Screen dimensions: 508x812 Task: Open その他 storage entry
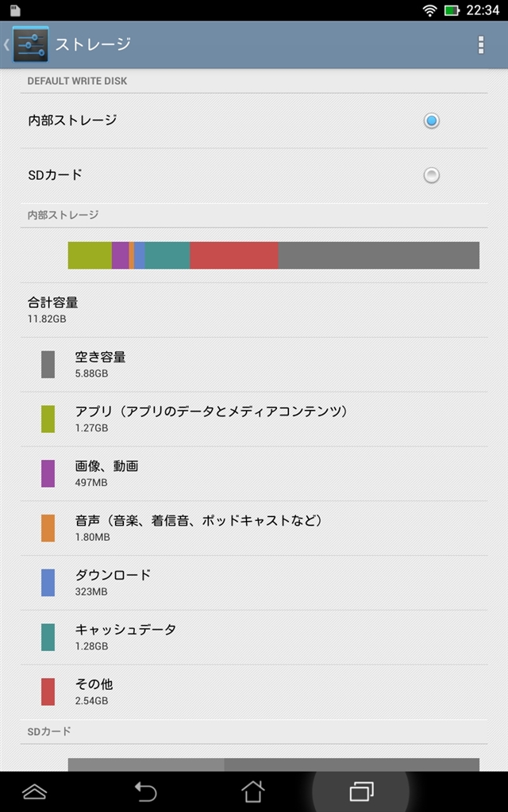pyautogui.click(x=94, y=691)
